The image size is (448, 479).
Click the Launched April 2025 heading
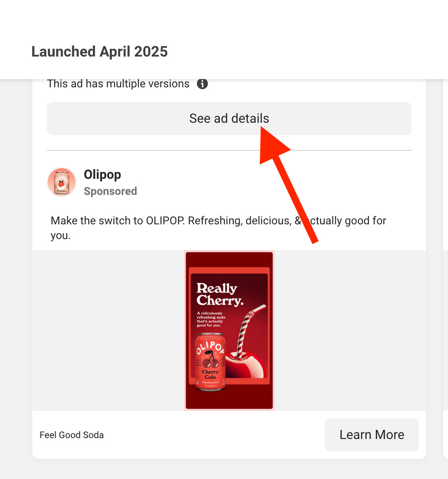click(100, 51)
